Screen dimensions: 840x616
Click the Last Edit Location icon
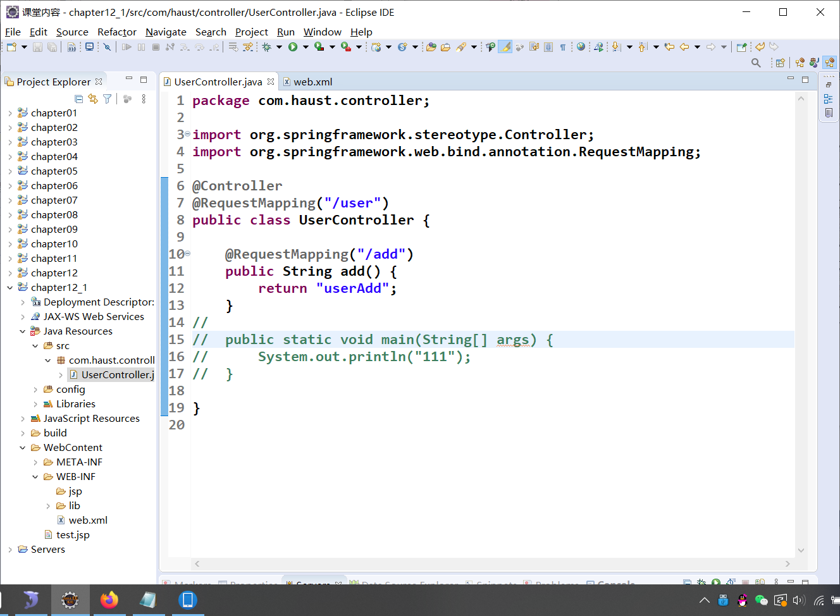(x=669, y=47)
